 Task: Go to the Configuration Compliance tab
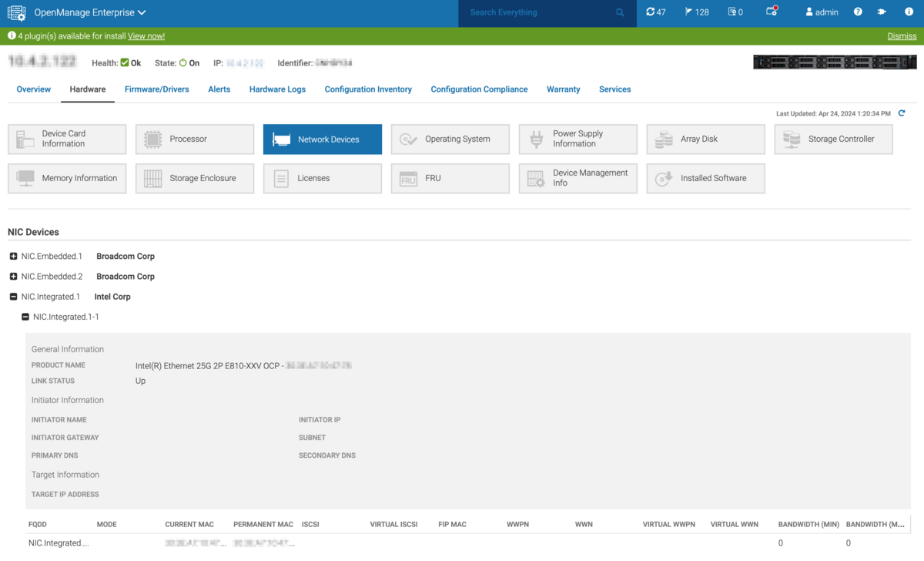coord(479,89)
